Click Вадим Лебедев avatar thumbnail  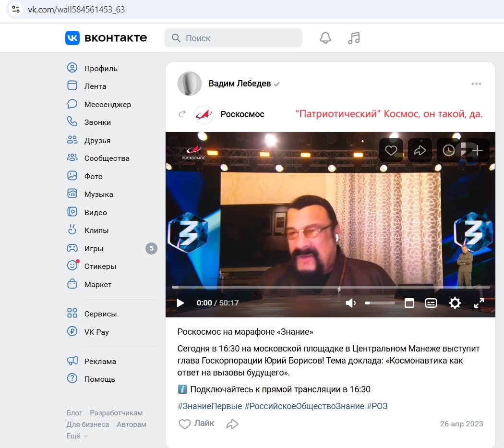coord(189,84)
